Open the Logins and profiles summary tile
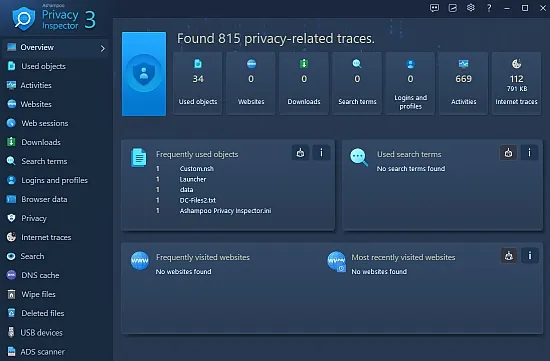Image resolution: width=550 pixels, height=361 pixels. click(410, 83)
